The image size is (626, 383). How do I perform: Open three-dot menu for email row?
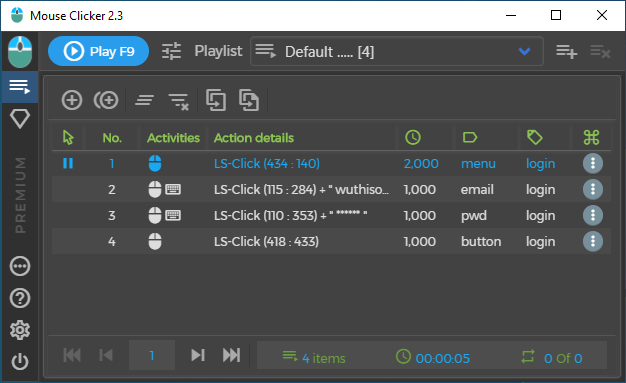[x=593, y=189]
